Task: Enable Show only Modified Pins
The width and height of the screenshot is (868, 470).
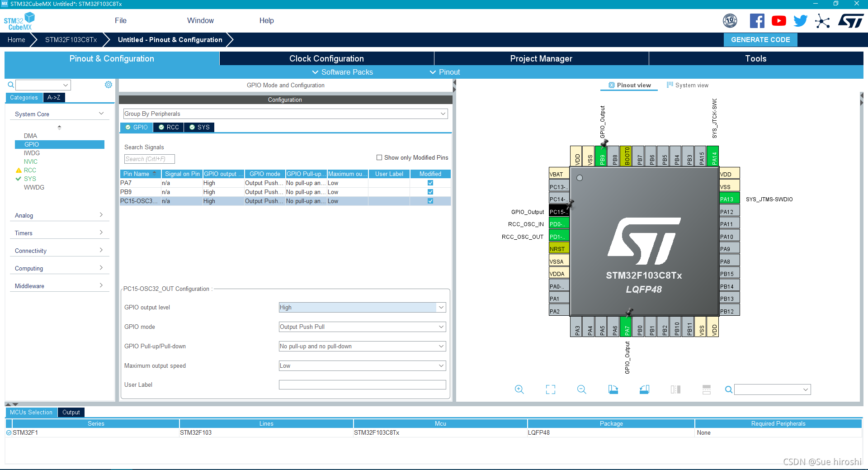Action: click(379, 157)
